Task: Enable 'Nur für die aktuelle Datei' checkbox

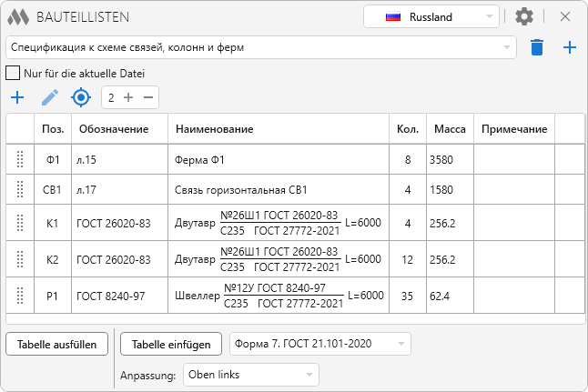Action: [x=14, y=74]
